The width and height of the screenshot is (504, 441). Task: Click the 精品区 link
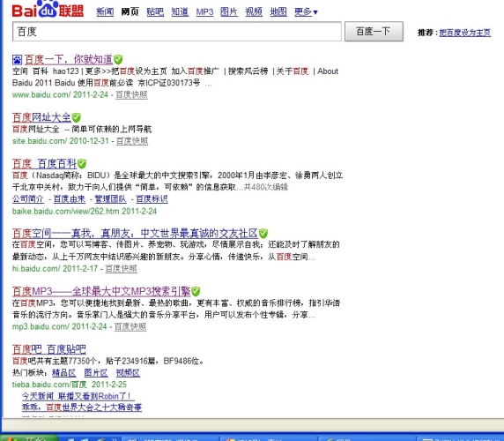[x=64, y=373]
